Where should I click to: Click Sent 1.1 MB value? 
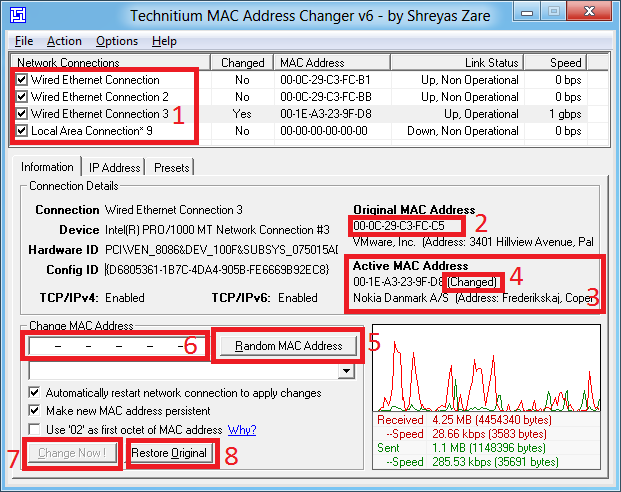click(x=489, y=448)
